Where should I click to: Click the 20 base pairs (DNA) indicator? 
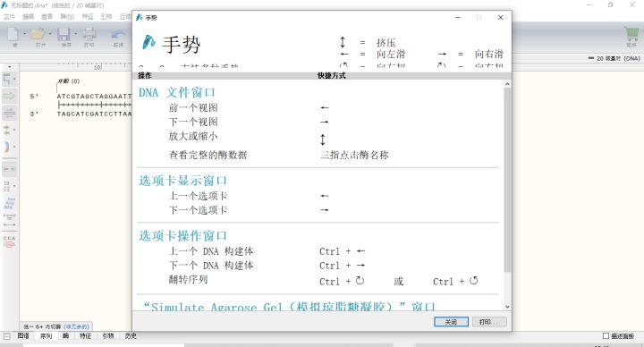(x=614, y=58)
